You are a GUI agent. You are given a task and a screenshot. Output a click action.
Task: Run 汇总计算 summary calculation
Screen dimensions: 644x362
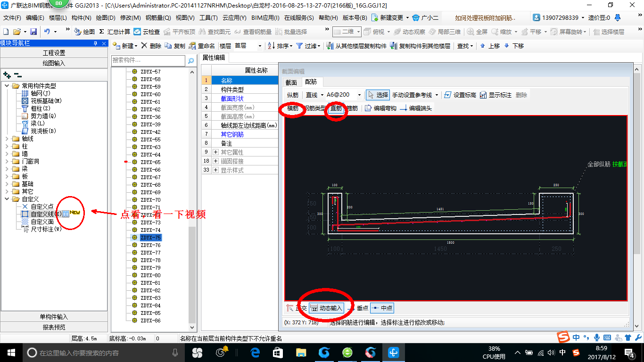[x=115, y=32]
